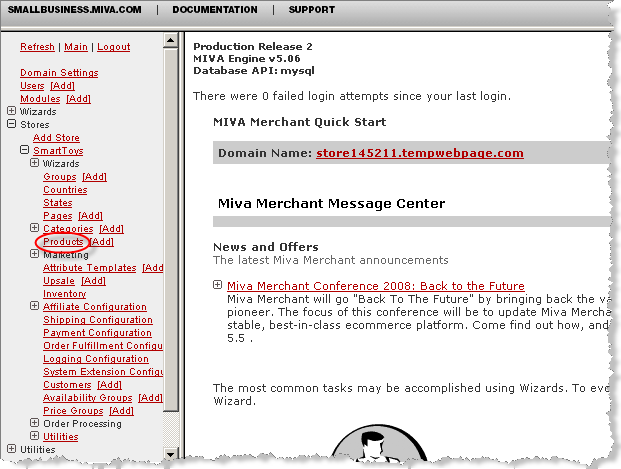Expand the Miva Merchant Conference news item

click(217, 284)
